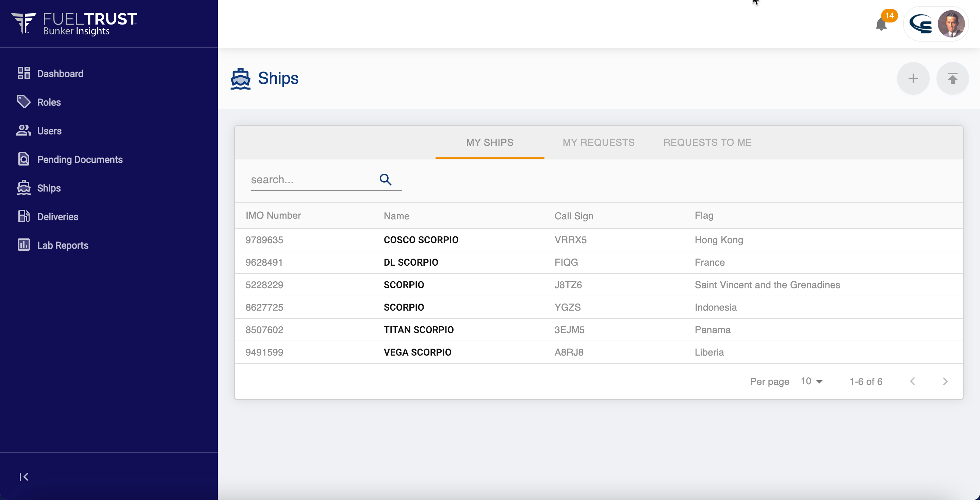Click IMO number 8507602
This screenshot has height=500, width=980.
(264, 330)
